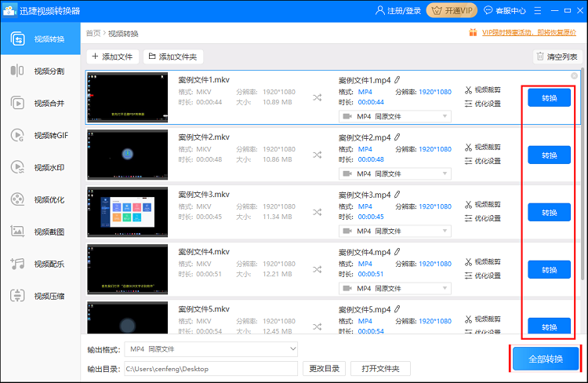Click the trash icon of 清空列表
This screenshot has width=588, height=383.
tap(539, 57)
